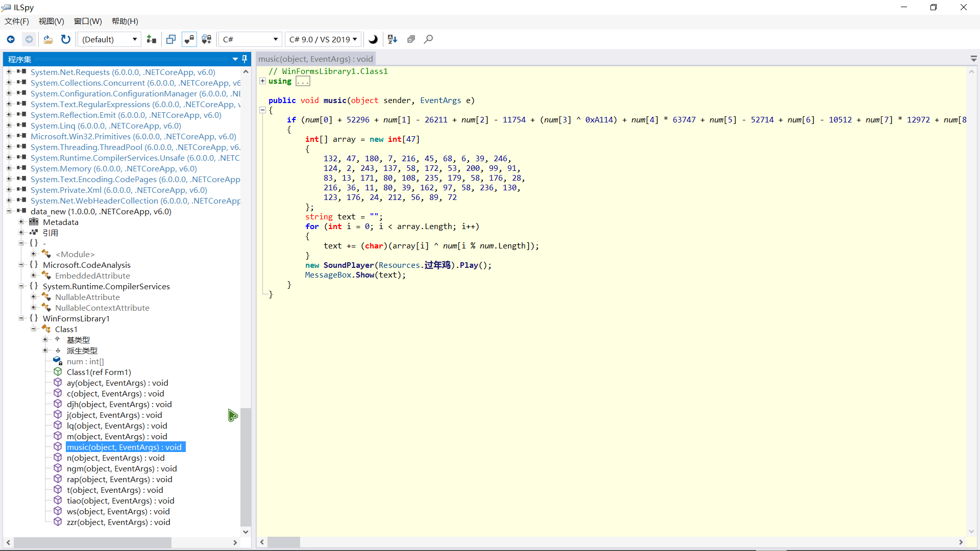The height and width of the screenshot is (551, 980).
Task: Select EmbeddedAttribute class
Action: [92, 275]
